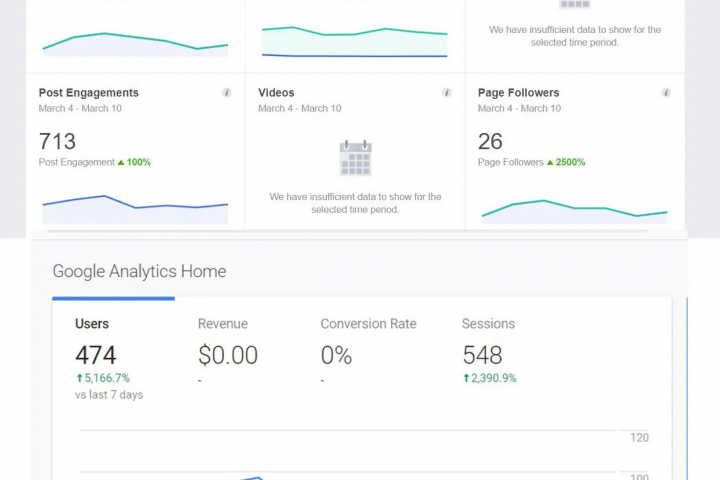This screenshot has height=480, width=720.
Task: Click green arrow beside Page Followers 2500%
Action: 550,162
